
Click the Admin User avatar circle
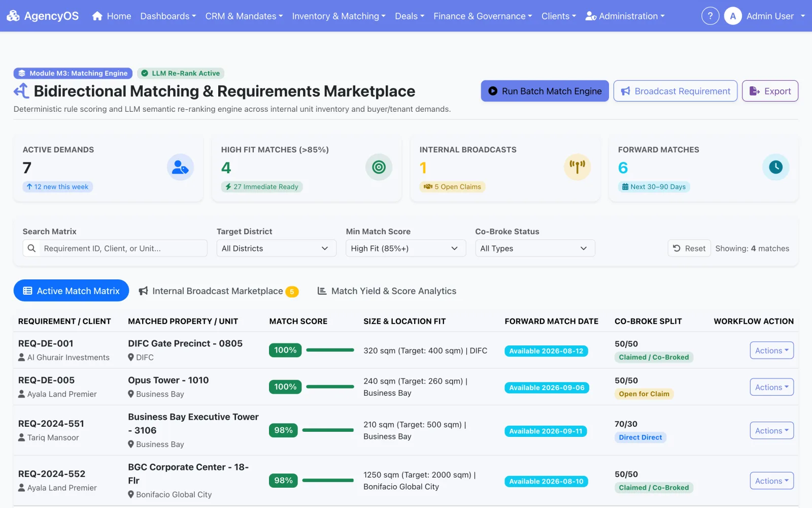click(x=733, y=16)
